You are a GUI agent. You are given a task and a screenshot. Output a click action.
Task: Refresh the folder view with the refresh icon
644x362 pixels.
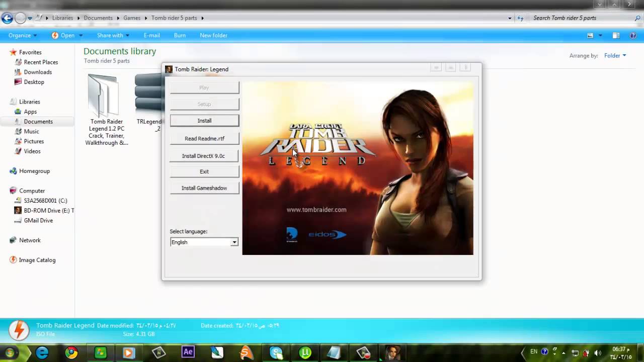520,18
